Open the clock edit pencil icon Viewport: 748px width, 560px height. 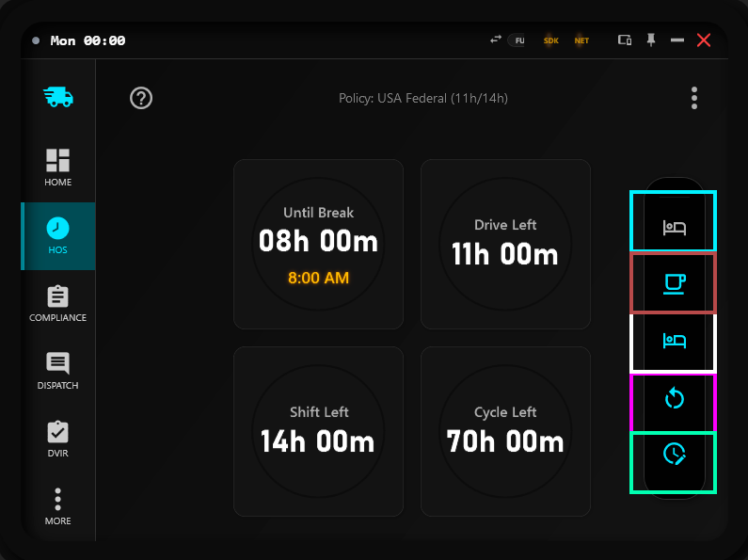pyautogui.click(x=674, y=454)
